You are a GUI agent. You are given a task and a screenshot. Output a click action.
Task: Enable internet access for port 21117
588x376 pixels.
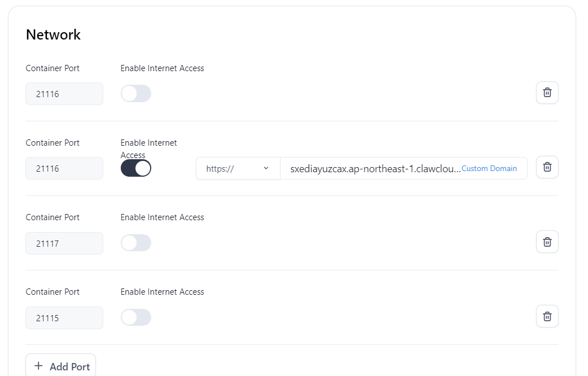coord(136,243)
